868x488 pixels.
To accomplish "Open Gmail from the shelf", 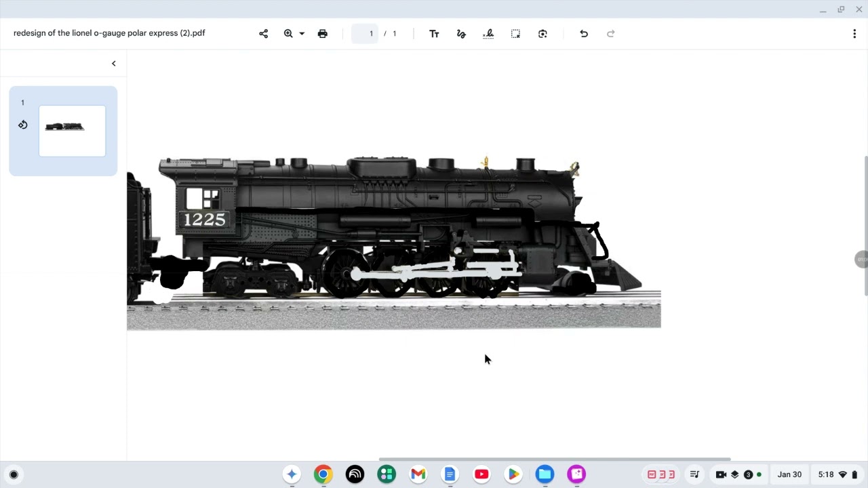I will (x=418, y=474).
